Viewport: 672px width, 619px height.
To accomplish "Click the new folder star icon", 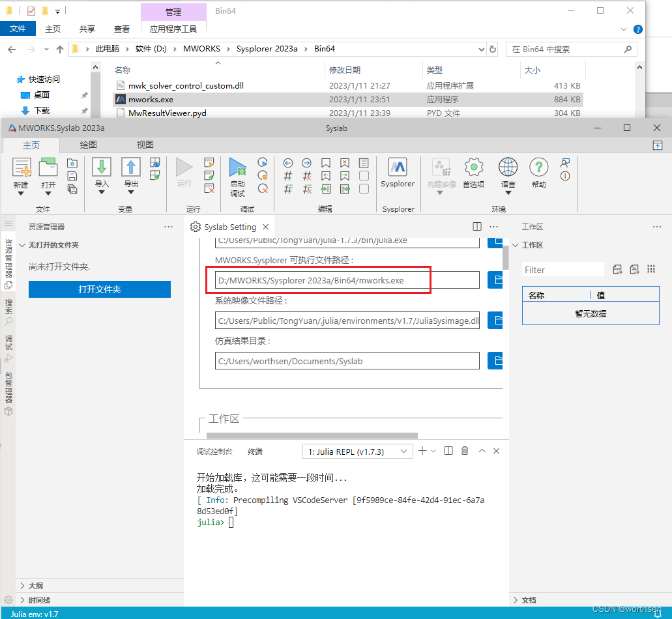I will (x=72, y=163).
